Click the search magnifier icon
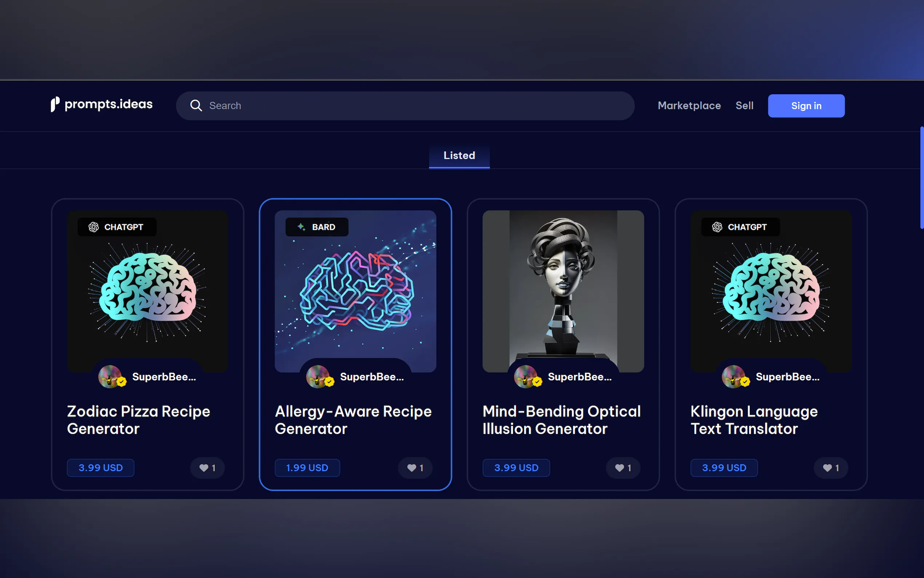Screen dimensions: 924x578 tap(196, 106)
